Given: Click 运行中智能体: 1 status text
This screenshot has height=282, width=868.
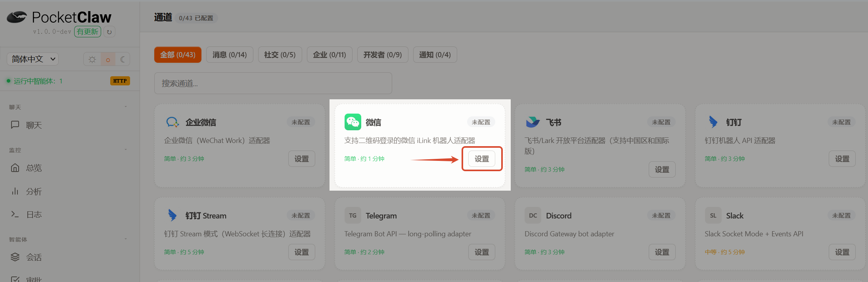Looking at the screenshot, I should [38, 81].
